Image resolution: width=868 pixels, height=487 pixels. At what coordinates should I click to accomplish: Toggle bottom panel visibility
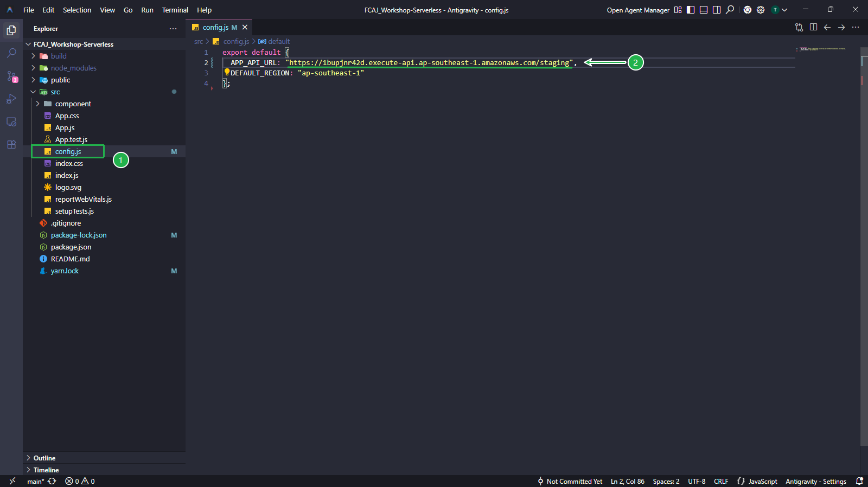click(704, 10)
